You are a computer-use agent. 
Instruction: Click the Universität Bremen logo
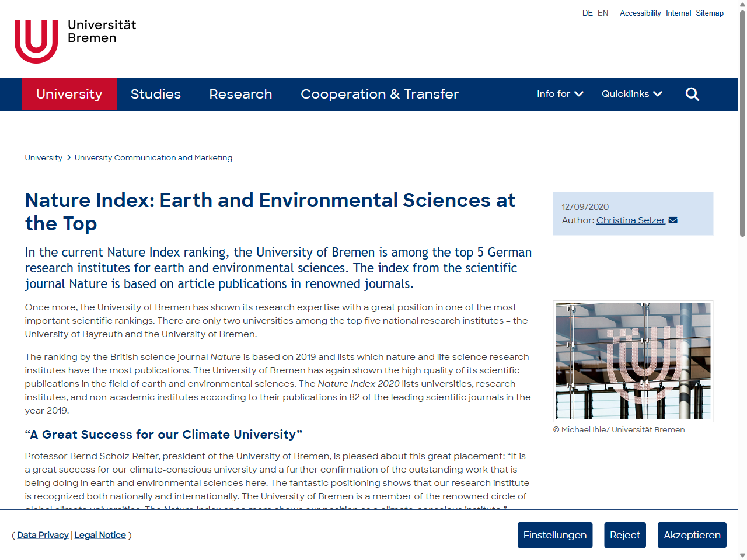point(75,41)
